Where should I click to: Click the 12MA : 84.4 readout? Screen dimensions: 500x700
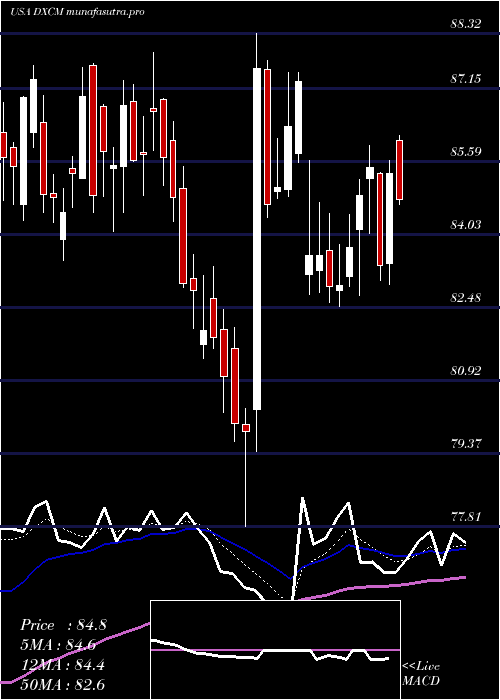(63, 665)
